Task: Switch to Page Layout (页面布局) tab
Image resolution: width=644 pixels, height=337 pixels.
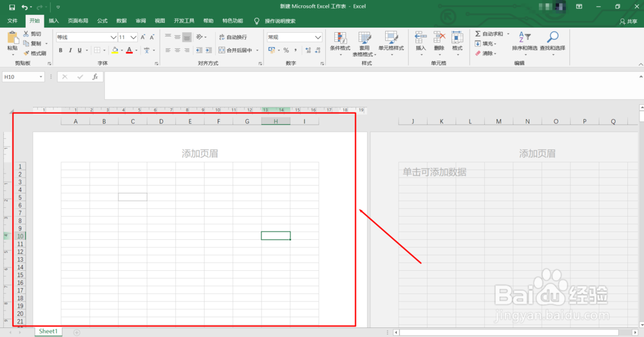Action: tap(78, 21)
